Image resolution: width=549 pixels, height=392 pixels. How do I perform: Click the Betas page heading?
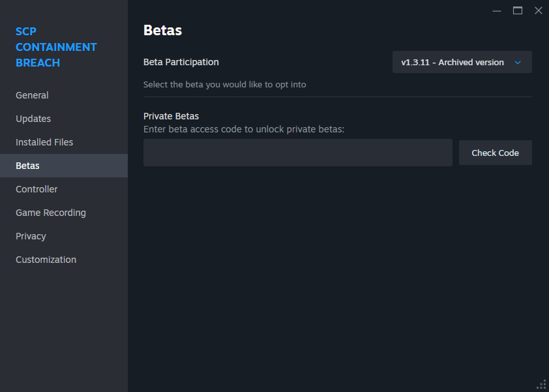click(162, 30)
